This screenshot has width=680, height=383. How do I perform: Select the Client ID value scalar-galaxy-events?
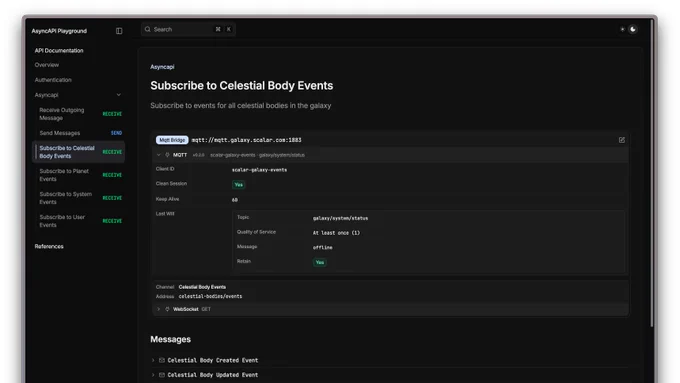[259, 170]
